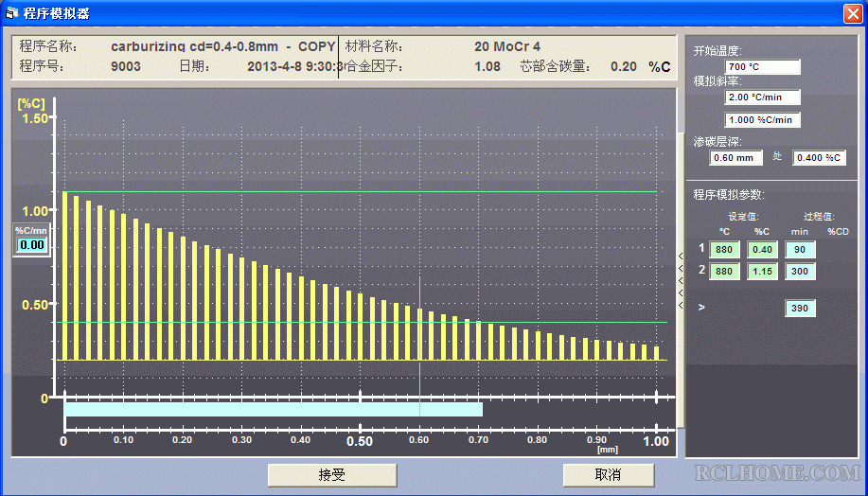Click the total time cell showing 390
Screen dimensions: 868x496
pos(800,309)
